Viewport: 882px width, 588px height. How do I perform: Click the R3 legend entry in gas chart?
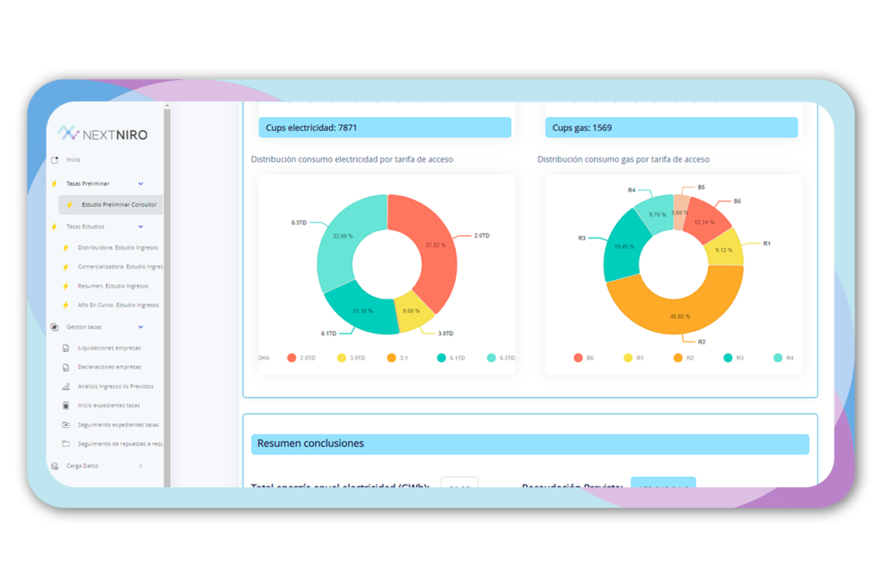point(734,358)
